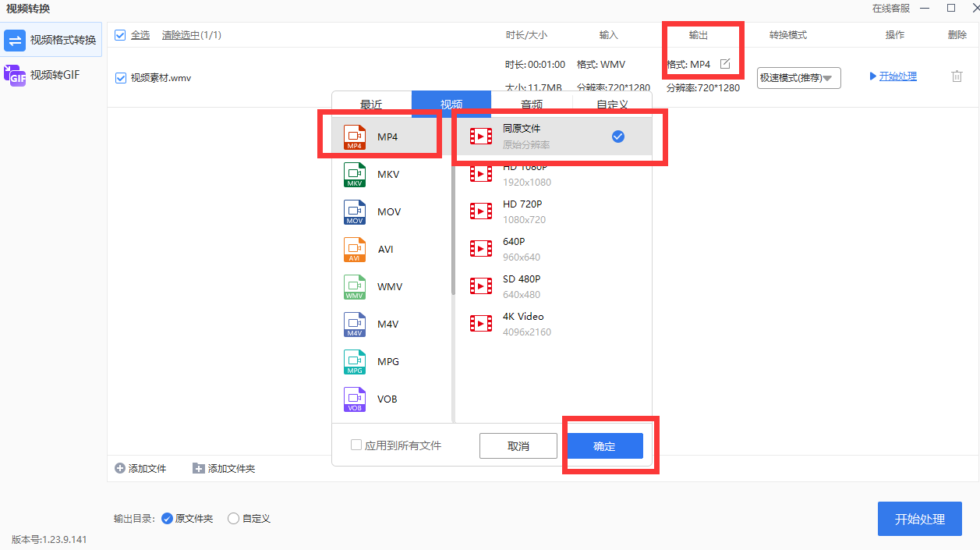Click the film icon for 4K Video
This screenshot has height=550, width=980.
coord(481,324)
